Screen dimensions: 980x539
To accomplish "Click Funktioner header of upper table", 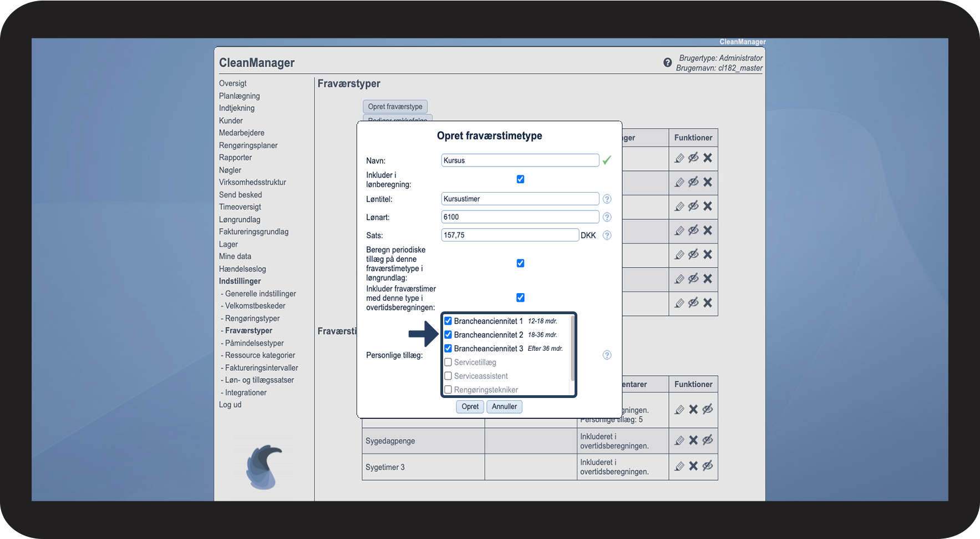I will [693, 138].
